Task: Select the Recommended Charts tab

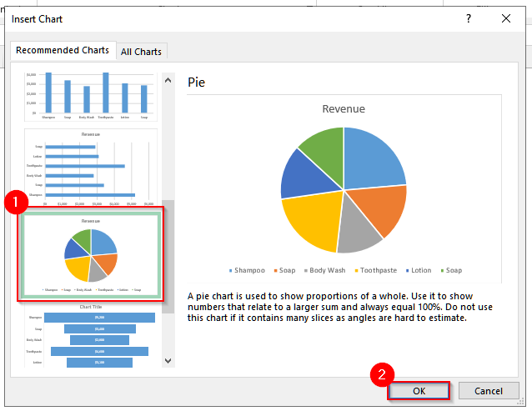Action: (64, 51)
